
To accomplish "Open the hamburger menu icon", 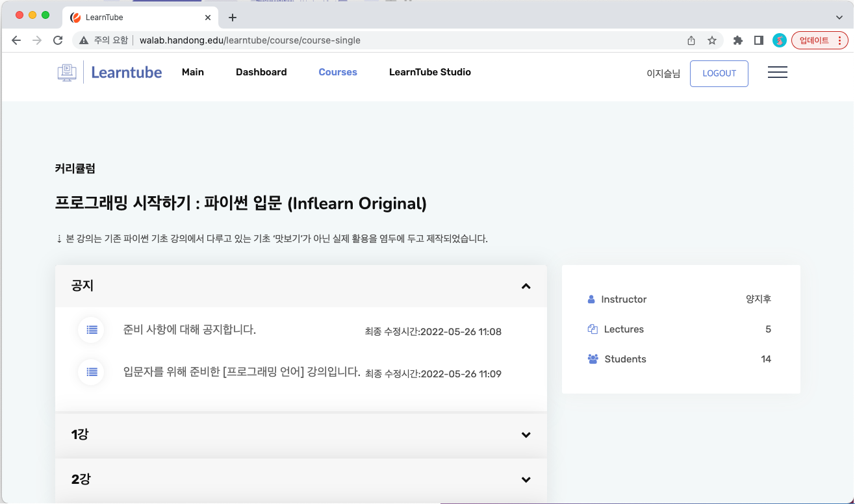I will [x=777, y=73].
